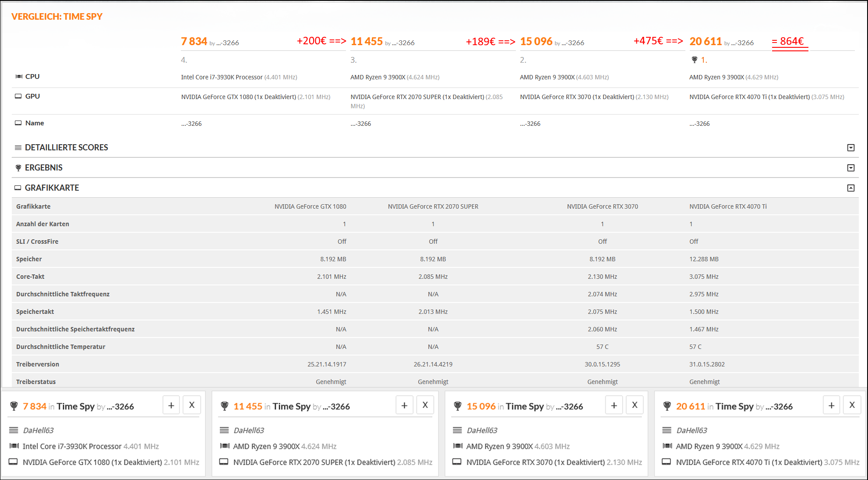
Task: Click the Grafikkarte section heading
Action: coord(52,188)
